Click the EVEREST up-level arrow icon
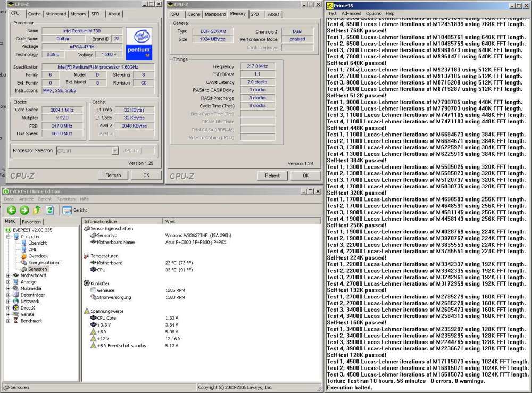The width and height of the screenshot is (532, 393). coord(37,210)
